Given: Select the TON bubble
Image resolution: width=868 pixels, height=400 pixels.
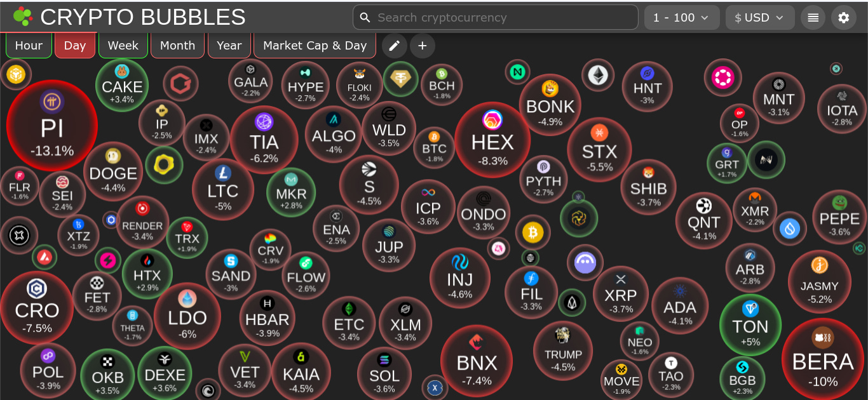Looking at the screenshot, I should (x=750, y=324).
